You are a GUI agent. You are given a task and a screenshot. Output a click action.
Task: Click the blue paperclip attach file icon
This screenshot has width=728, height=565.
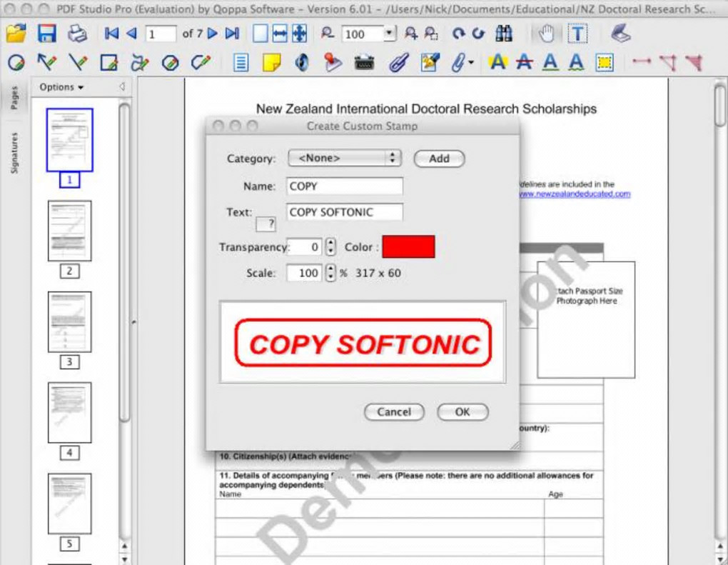[x=398, y=62]
